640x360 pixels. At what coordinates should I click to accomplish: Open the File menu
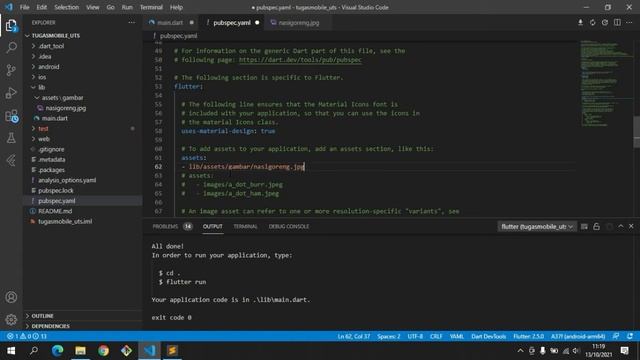click(x=24, y=7)
